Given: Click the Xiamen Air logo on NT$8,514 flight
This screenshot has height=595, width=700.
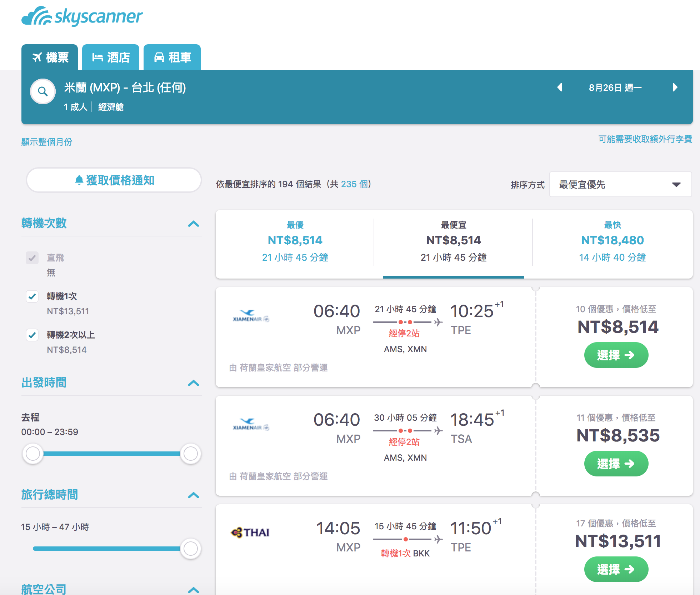Looking at the screenshot, I should click(x=251, y=316).
